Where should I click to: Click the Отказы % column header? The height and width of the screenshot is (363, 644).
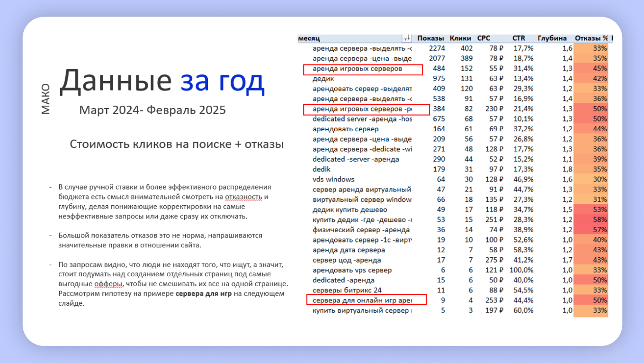[x=591, y=38]
